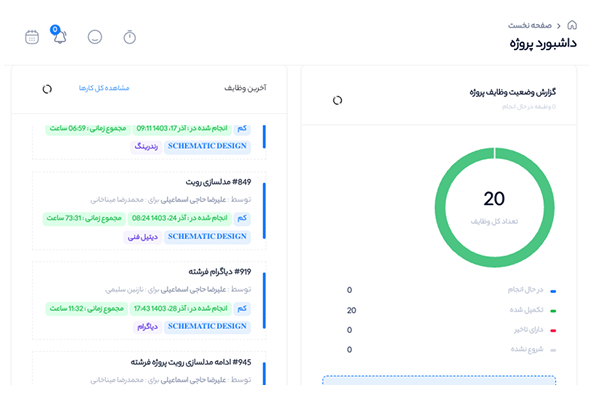Click the دیتیل فنی tag
This screenshot has height=400, width=600.
click(x=143, y=237)
